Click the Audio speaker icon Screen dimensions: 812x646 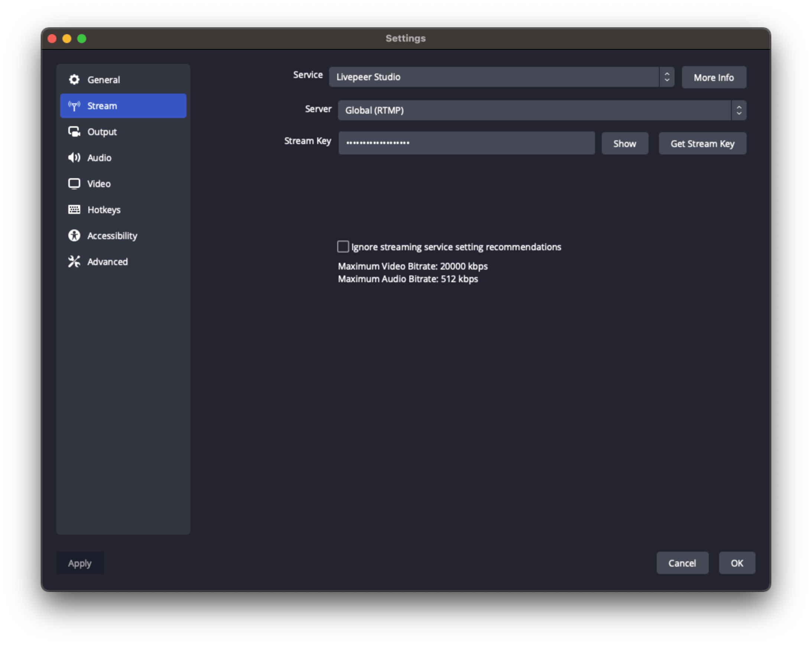[74, 158]
